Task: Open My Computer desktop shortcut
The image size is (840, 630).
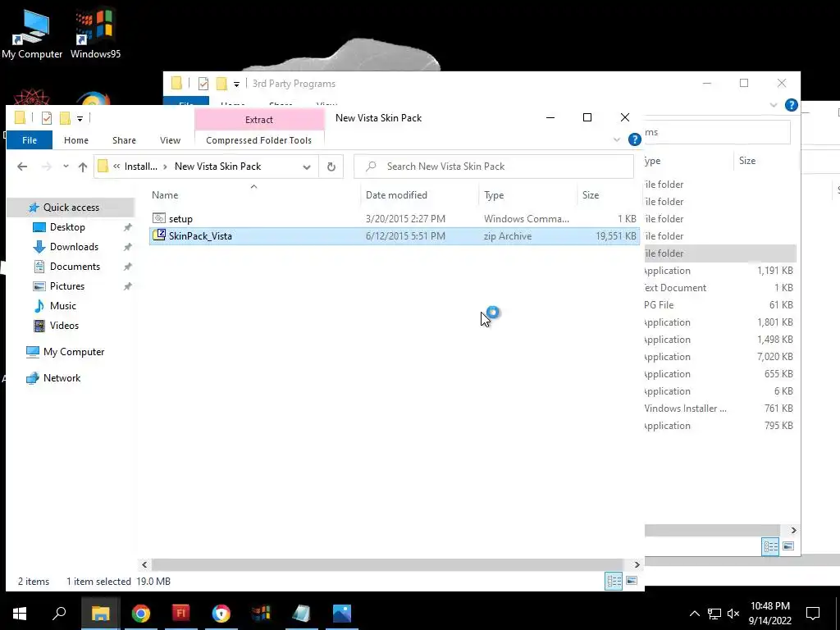Action: coord(32,33)
